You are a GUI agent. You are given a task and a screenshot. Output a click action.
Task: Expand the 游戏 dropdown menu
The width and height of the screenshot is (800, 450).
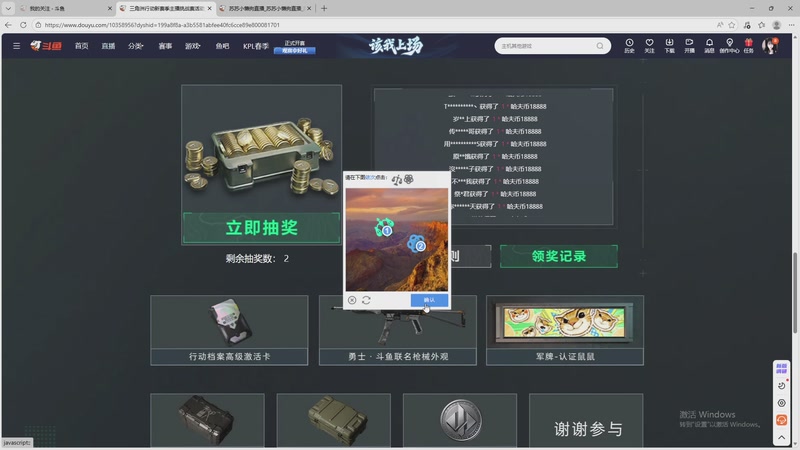coord(192,46)
